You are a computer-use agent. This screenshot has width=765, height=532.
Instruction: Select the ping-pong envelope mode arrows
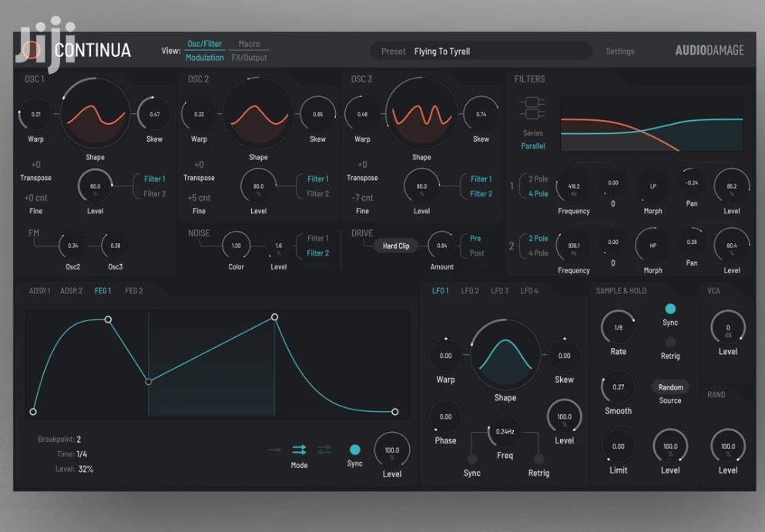(x=324, y=450)
